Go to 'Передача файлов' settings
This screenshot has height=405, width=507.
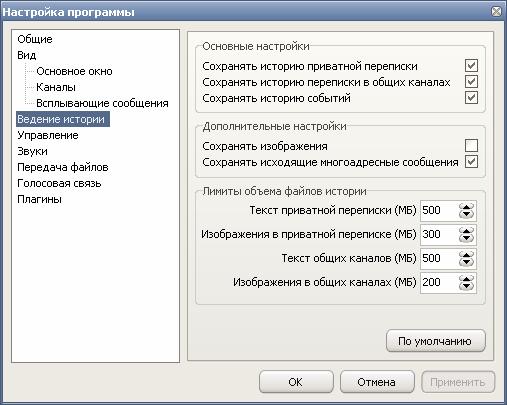(x=63, y=167)
